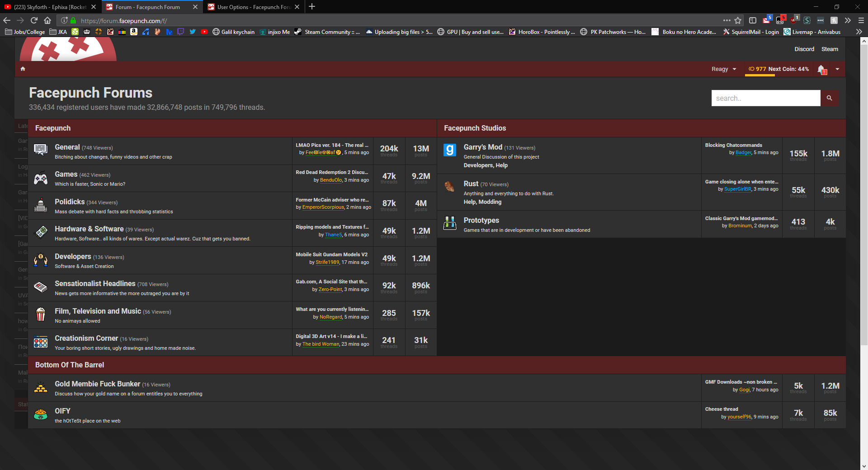868x470 pixels.
Task: Click the browser address bar URL
Action: [x=124, y=20]
